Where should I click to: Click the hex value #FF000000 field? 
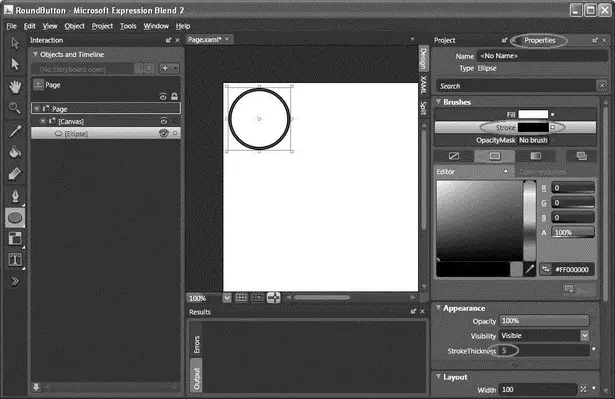point(572,270)
